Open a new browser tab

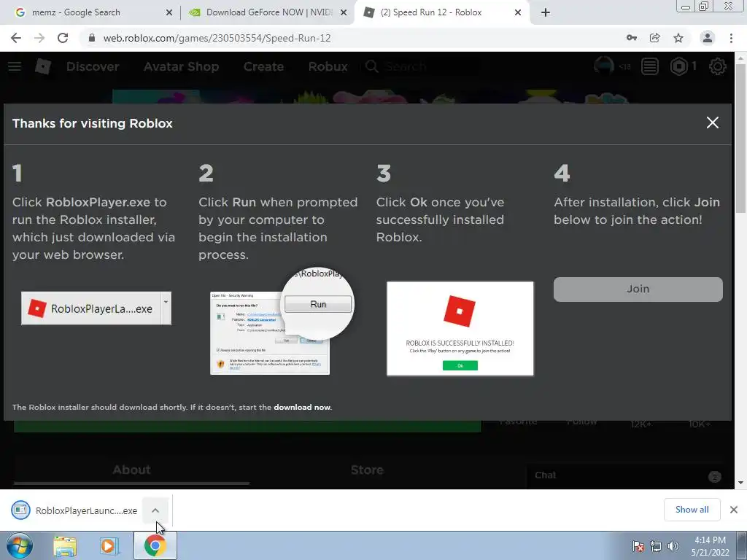[x=546, y=13]
